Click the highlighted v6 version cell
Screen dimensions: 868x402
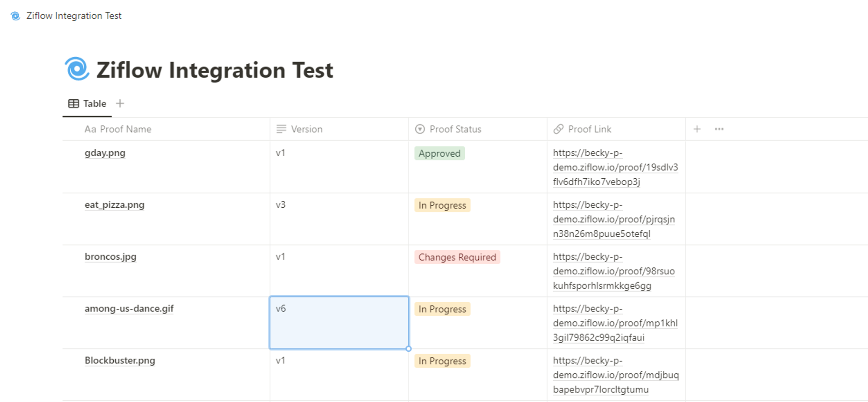339,323
